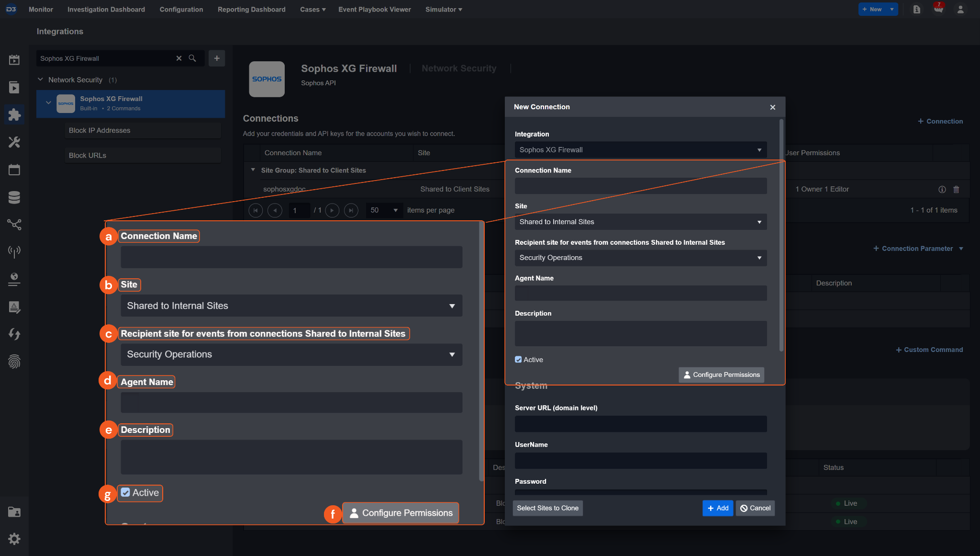Viewport: 980px width, 556px height.
Task: Open the settings gear sidebar icon
Action: [14, 539]
